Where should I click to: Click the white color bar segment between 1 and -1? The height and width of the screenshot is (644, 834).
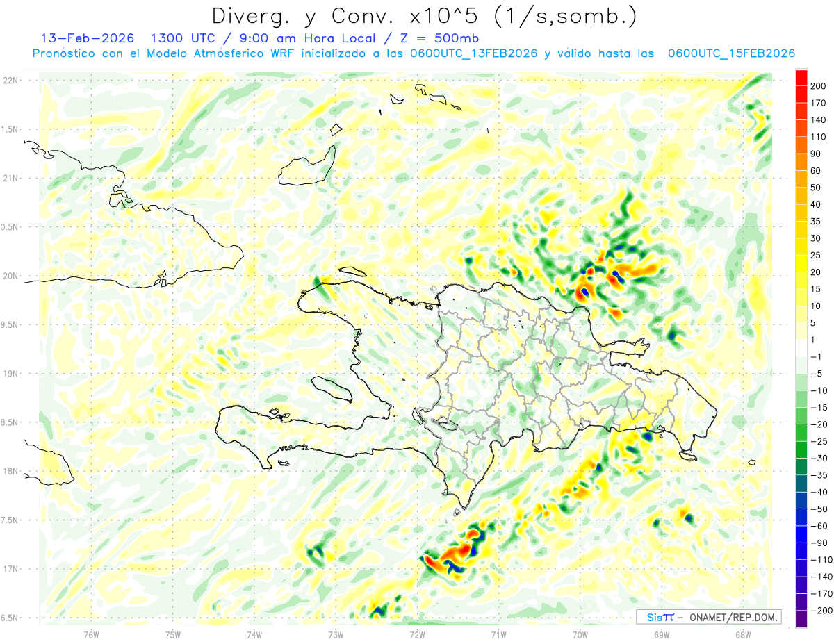click(x=801, y=349)
